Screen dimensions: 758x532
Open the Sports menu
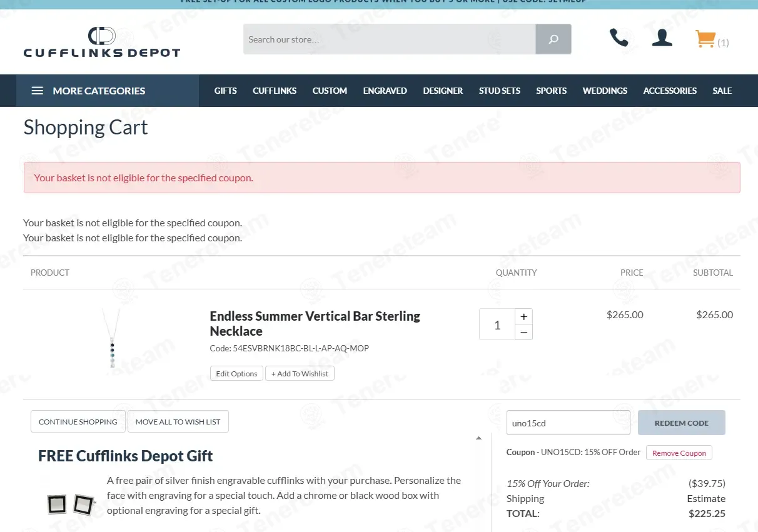tap(551, 91)
